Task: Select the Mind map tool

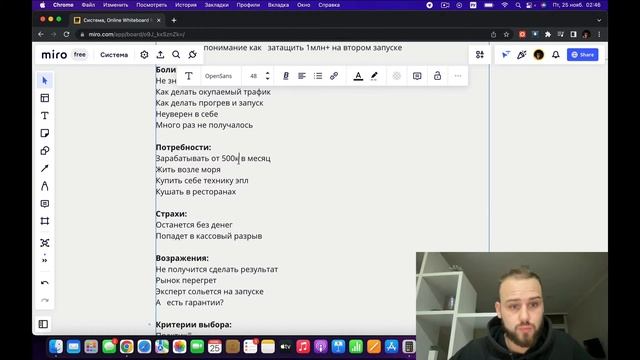Action: 45,243
